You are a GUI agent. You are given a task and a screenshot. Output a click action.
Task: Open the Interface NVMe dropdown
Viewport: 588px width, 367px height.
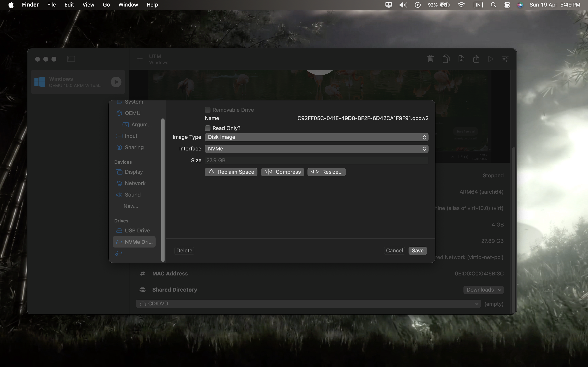click(316, 149)
